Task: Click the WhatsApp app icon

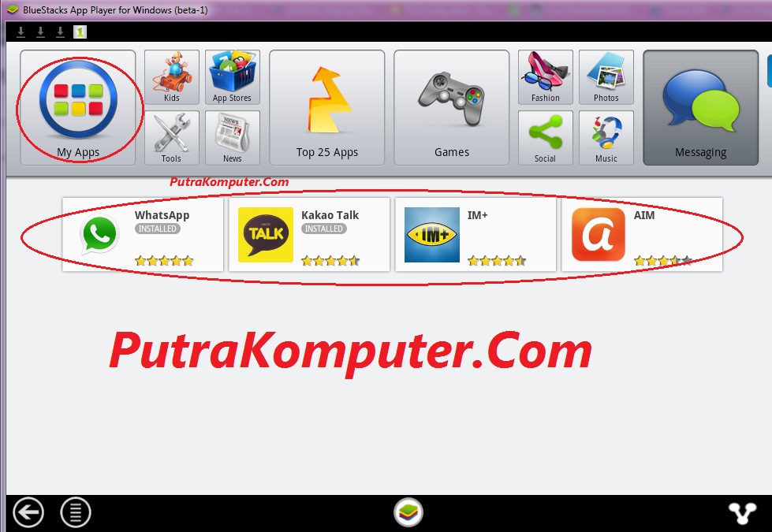Action: [100, 235]
